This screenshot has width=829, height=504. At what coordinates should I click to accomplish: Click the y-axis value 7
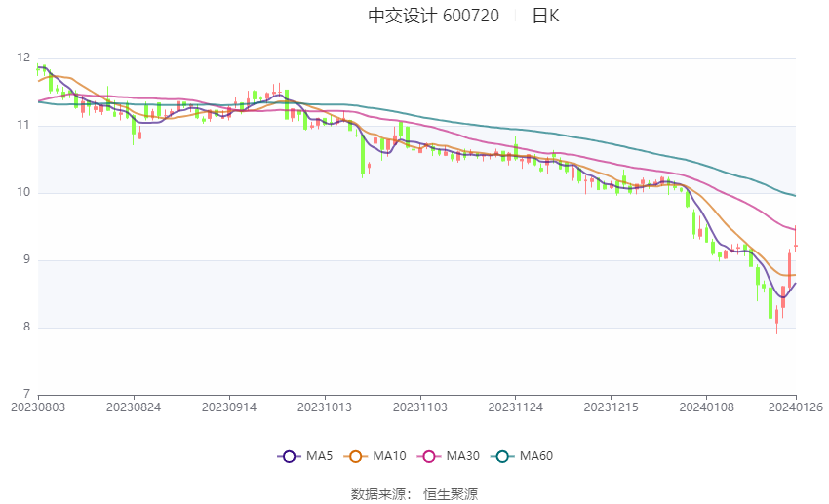[x=27, y=394]
